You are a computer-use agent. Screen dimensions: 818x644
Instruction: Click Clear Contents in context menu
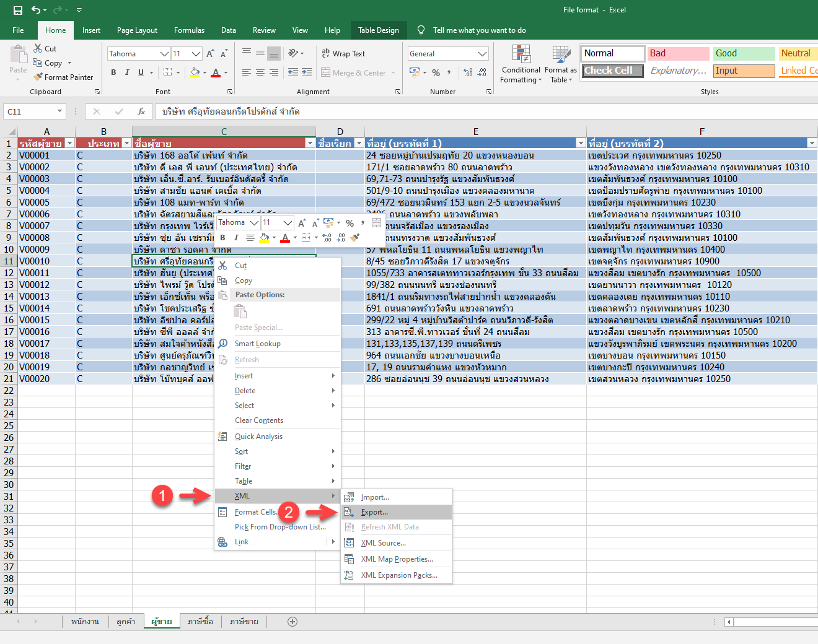point(277,420)
